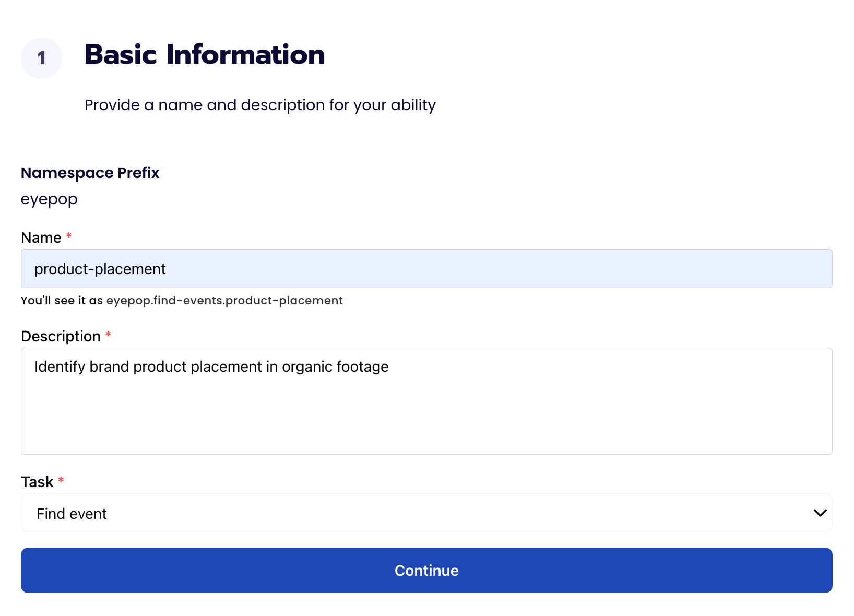Click the "Identify brand product placement" description text
This screenshot has height=616, width=854.
(x=211, y=367)
